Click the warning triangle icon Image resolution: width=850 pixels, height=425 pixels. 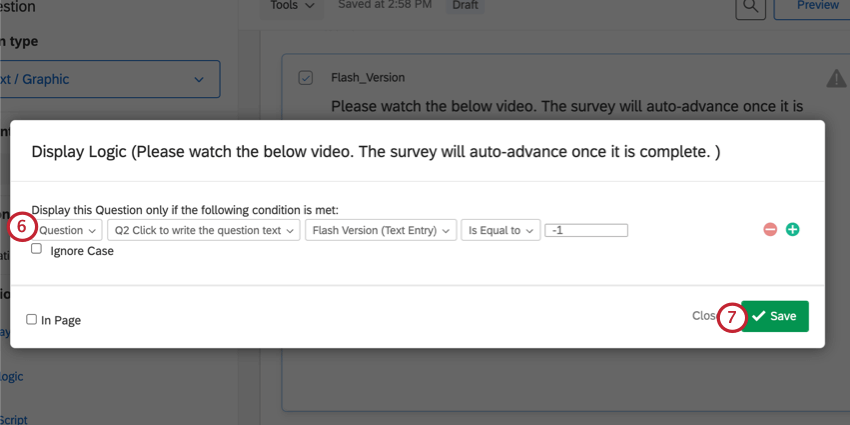click(836, 79)
